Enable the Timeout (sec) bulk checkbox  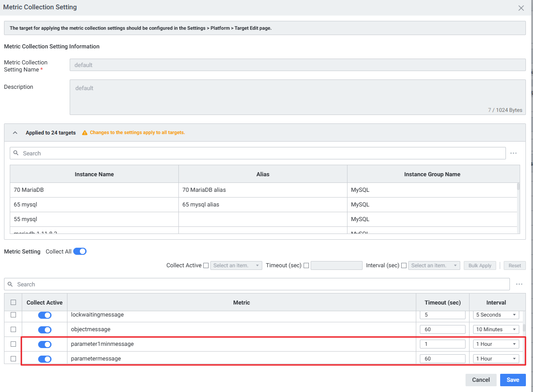306,265
